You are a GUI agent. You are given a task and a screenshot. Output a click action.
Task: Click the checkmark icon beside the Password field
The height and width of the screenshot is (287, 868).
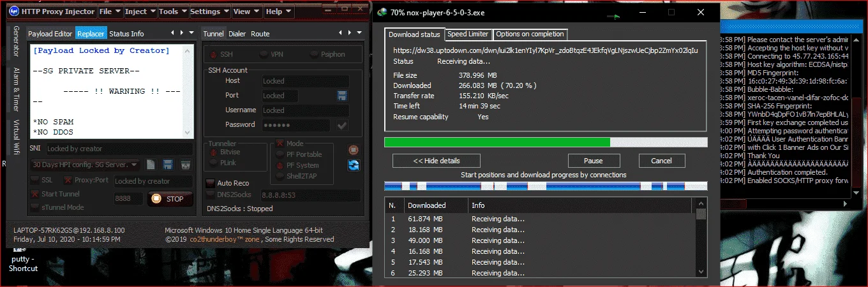click(x=342, y=125)
